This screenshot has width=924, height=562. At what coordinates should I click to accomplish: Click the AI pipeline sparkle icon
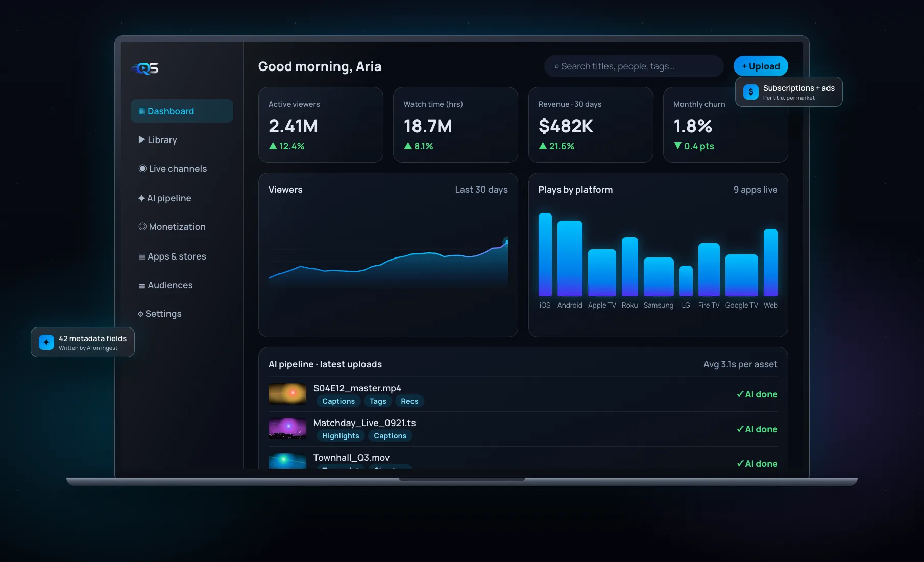[x=141, y=198]
